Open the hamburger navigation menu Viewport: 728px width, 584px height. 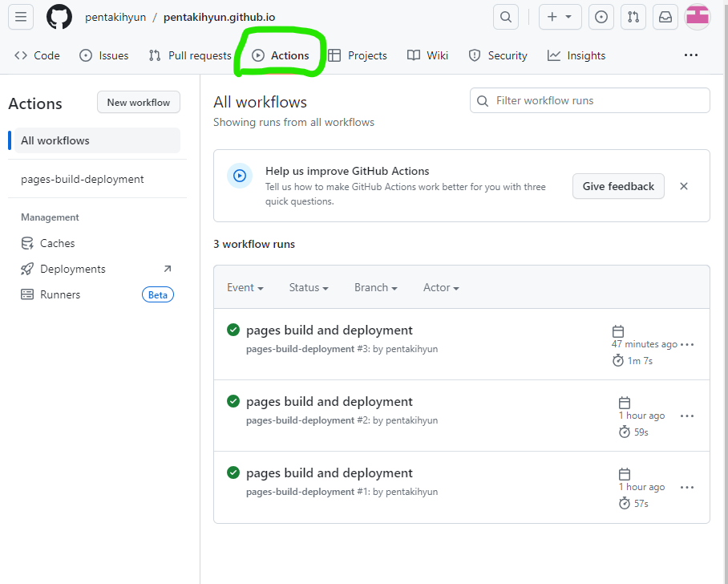20,17
